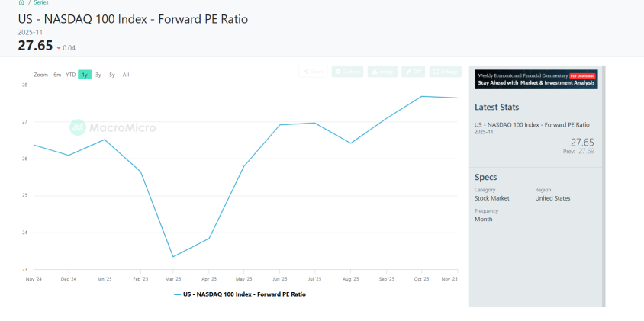The width and height of the screenshot is (644, 321).
Task: Enlarge the chart to fullscreen
Action: click(446, 72)
